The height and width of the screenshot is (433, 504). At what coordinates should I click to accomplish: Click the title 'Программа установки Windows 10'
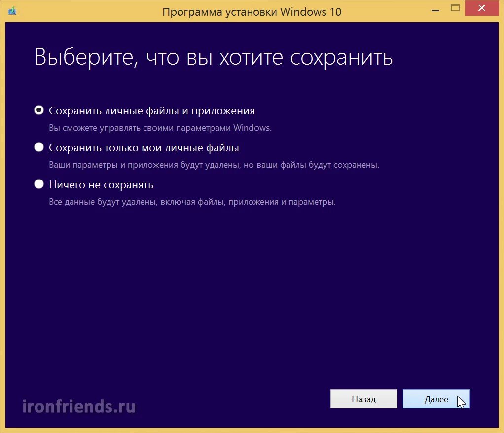tap(252, 12)
